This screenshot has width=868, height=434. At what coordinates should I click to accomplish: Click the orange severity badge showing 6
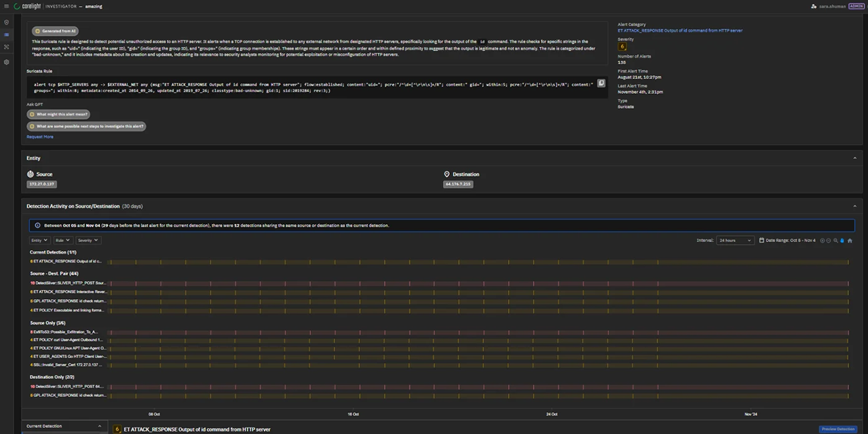pyautogui.click(x=622, y=46)
